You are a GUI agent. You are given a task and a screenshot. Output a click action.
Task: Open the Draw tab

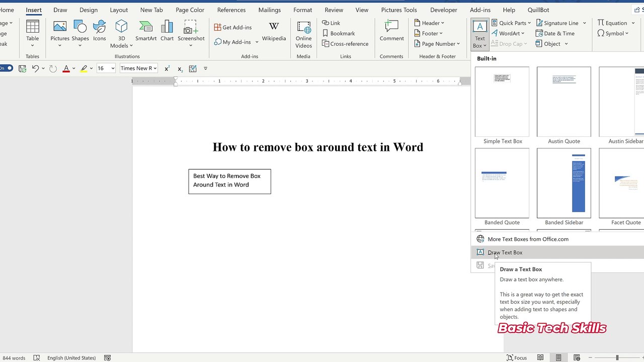pos(60,10)
